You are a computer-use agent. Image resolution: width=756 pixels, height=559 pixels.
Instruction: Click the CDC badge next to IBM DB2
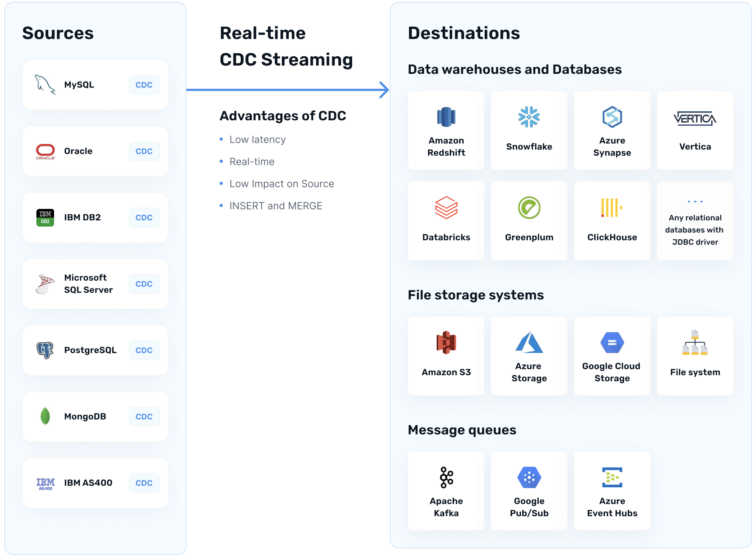[x=144, y=218]
